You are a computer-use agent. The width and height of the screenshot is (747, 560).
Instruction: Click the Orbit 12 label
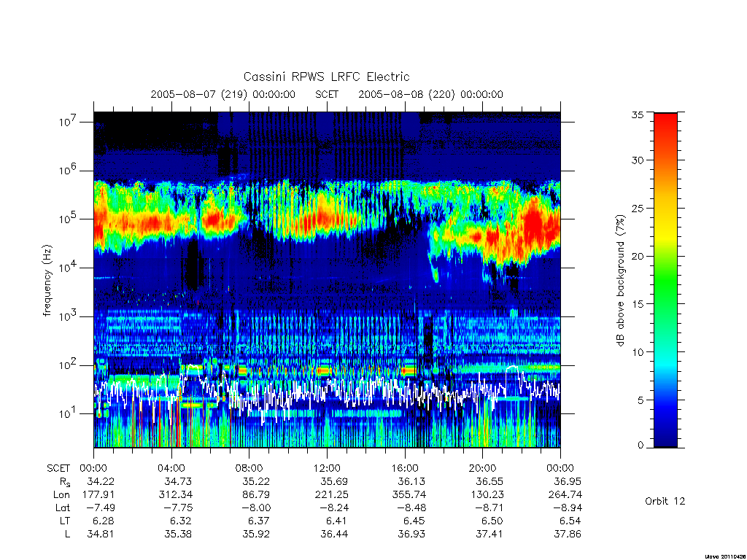pyautogui.click(x=665, y=501)
